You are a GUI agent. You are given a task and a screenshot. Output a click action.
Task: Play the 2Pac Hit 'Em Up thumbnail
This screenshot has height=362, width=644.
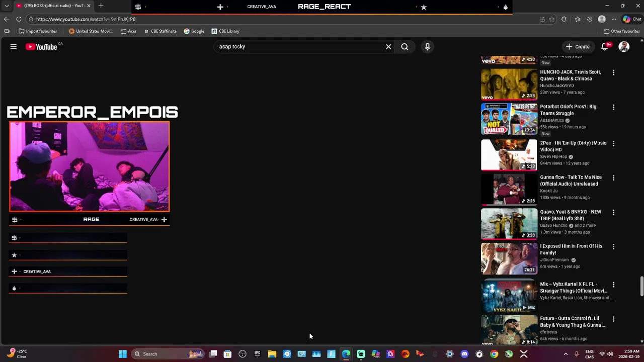509,155
